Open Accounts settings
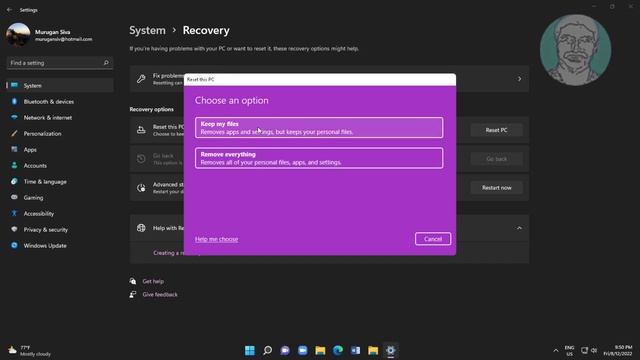Screen dimensions: 640x360 (x=60, y=166)
